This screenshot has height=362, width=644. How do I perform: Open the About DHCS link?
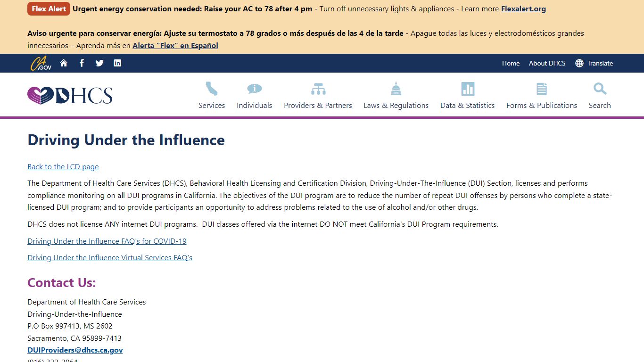[547, 63]
